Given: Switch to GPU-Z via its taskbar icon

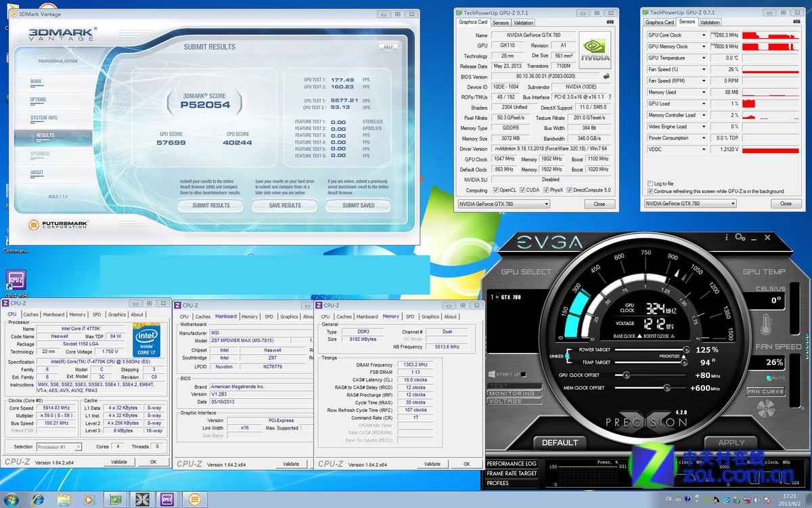Looking at the screenshot, I should pos(117,499).
